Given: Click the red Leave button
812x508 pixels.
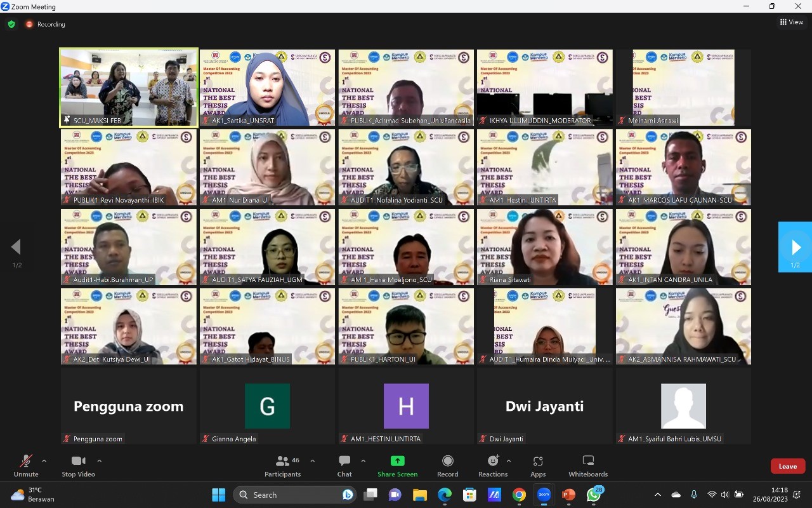Looking at the screenshot, I should click(x=787, y=466).
